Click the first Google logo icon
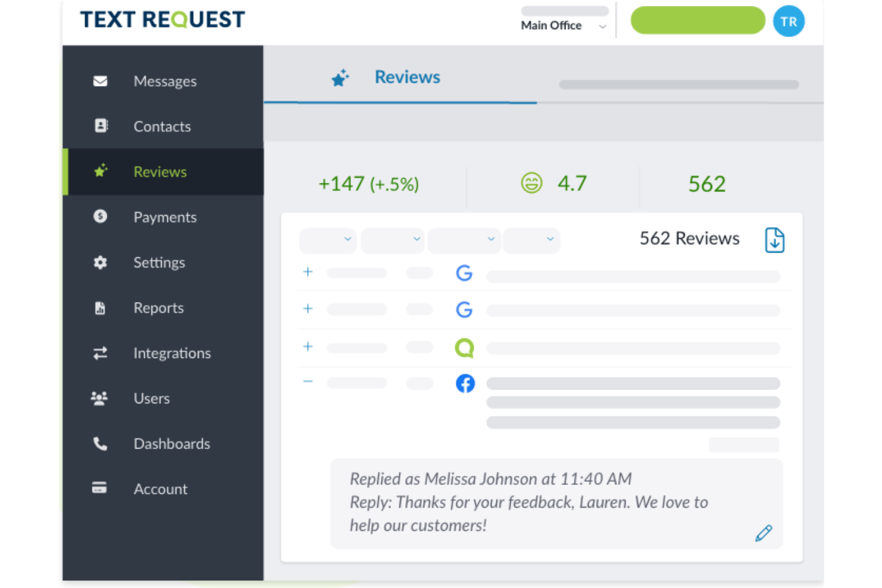 (464, 273)
